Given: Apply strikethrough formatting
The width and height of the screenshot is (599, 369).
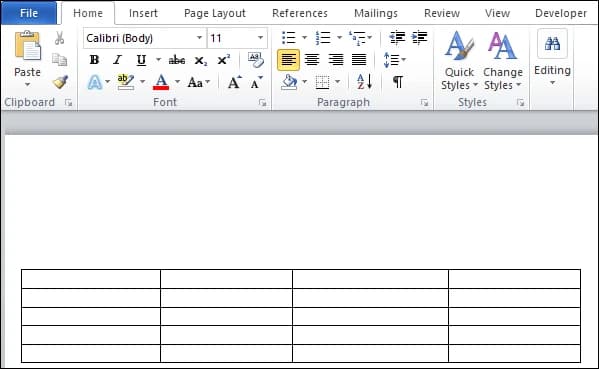Looking at the screenshot, I should [177, 60].
